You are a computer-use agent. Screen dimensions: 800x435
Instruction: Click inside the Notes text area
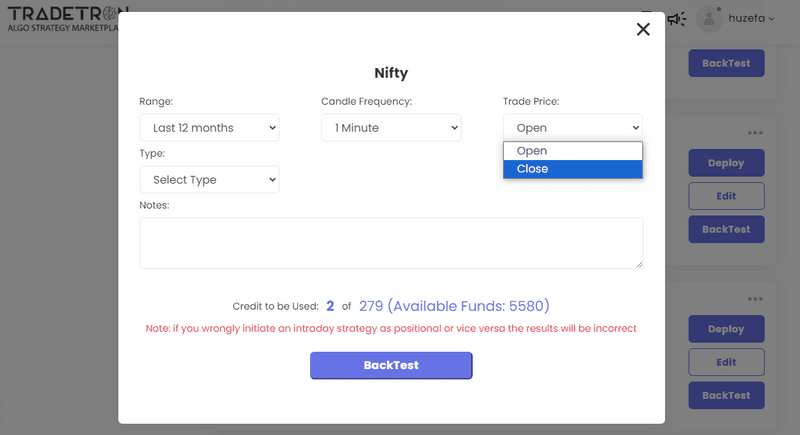(391, 243)
